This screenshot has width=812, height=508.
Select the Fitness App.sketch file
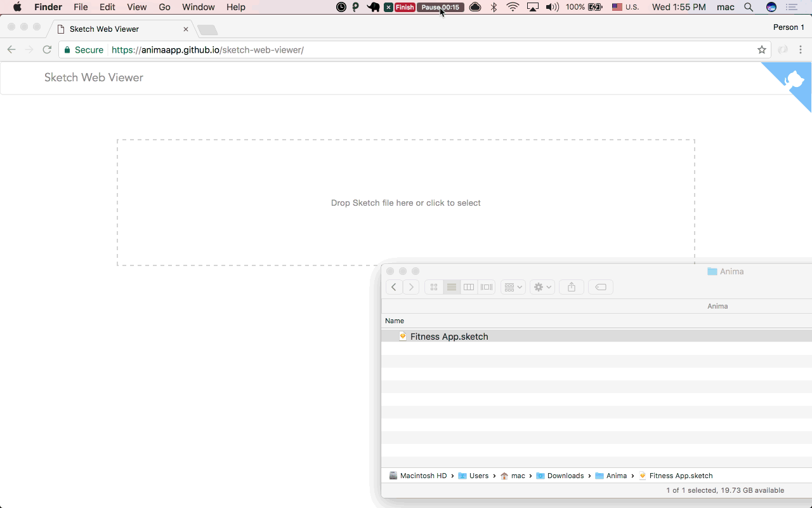click(449, 337)
